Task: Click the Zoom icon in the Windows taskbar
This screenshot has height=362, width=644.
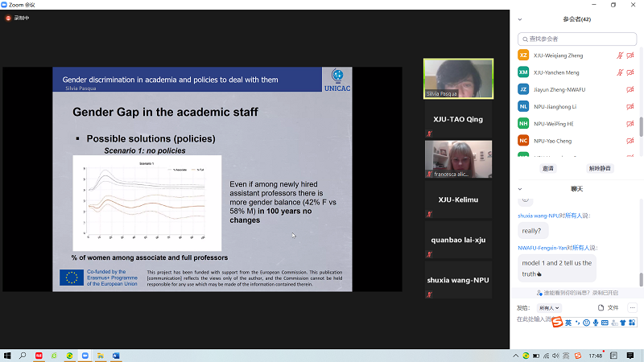Action: click(x=86, y=355)
